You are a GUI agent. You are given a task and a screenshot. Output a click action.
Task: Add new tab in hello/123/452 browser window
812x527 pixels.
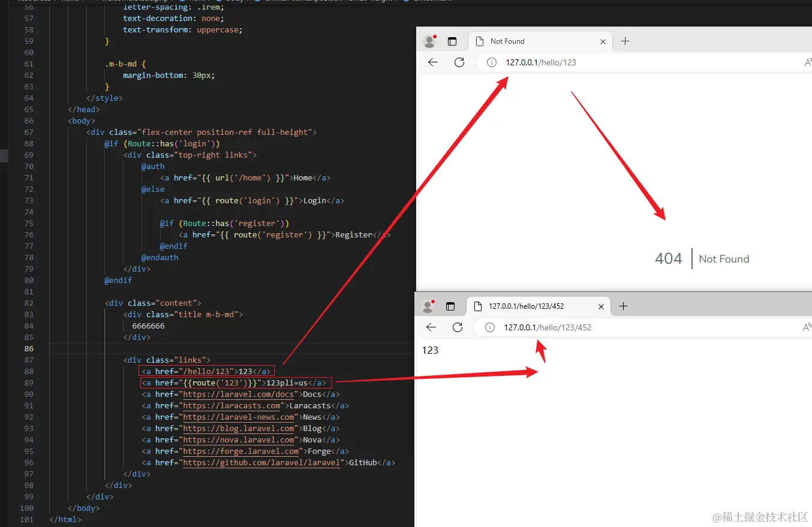623,306
